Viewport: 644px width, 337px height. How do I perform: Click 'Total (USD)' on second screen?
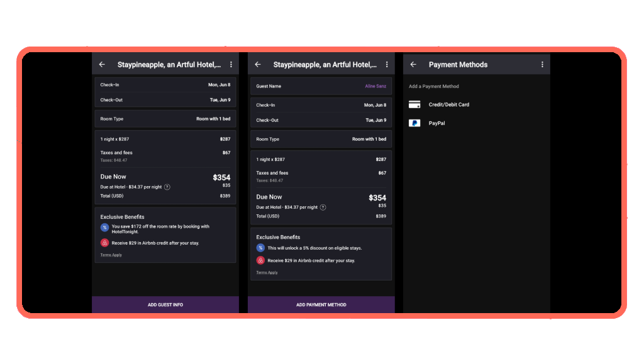point(268,216)
